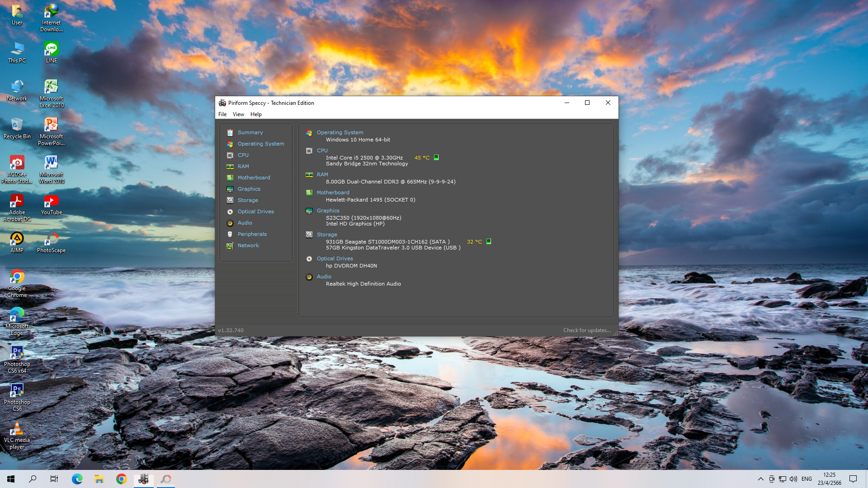Select Summary in the sidebar tree
The image size is (868, 488).
pos(250,132)
